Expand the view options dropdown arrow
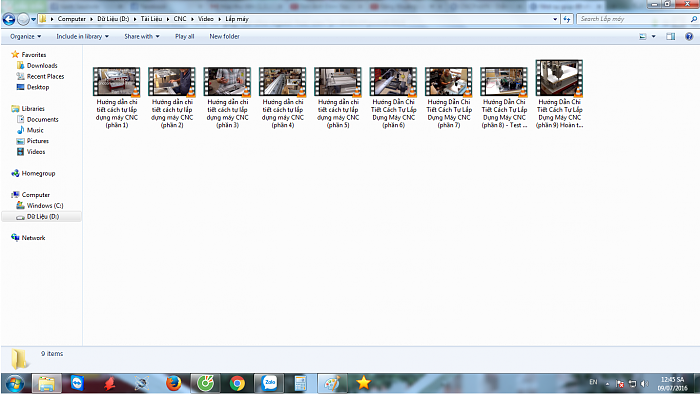This screenshot has width=700, height=395. coord(654,37)
